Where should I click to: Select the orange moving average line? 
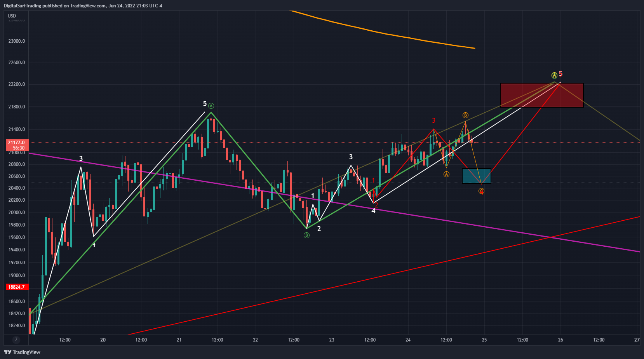(x=383, y=33)
